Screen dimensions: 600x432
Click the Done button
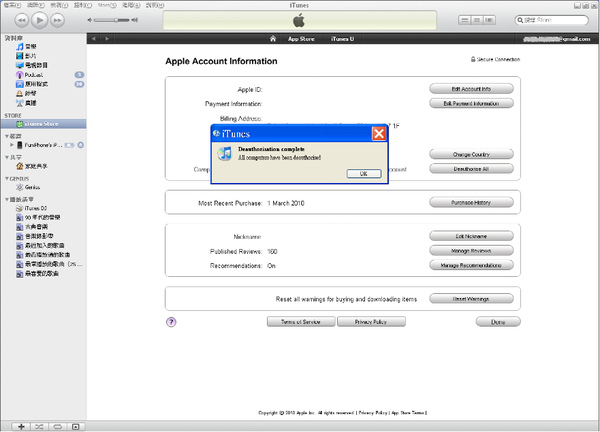tap(498, 322)
